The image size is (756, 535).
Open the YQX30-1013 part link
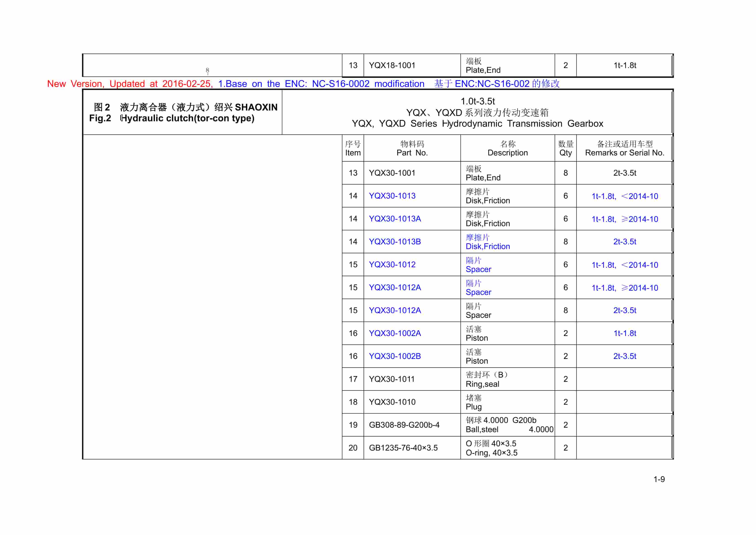click(x=392, y=196)
